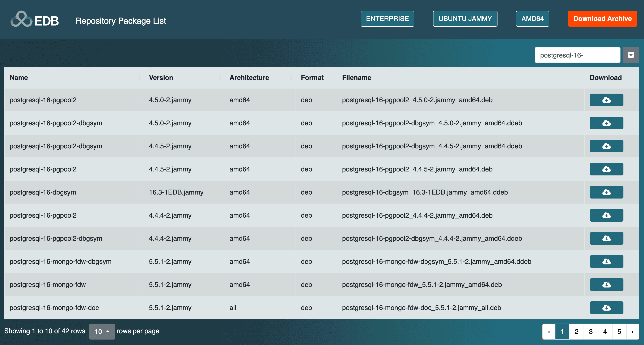Click the Download Archive button
The image size is (644, 345).
coord(602,18)
